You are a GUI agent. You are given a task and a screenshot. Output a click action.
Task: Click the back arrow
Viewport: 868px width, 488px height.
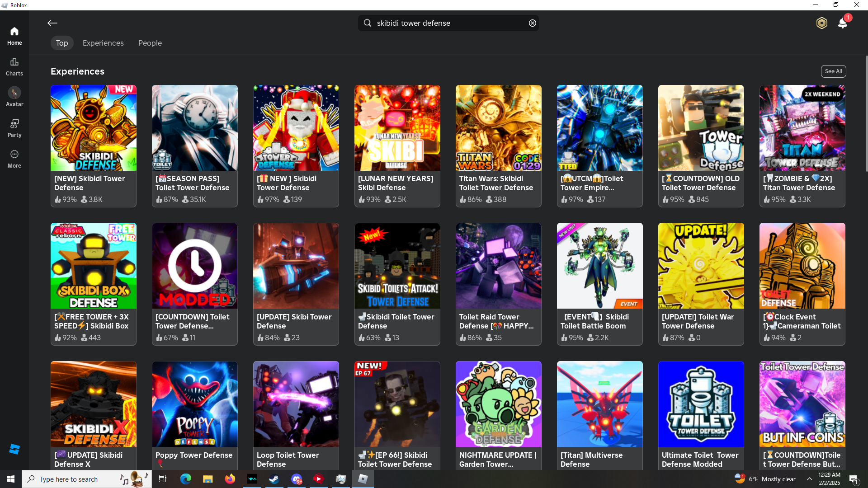52,23
